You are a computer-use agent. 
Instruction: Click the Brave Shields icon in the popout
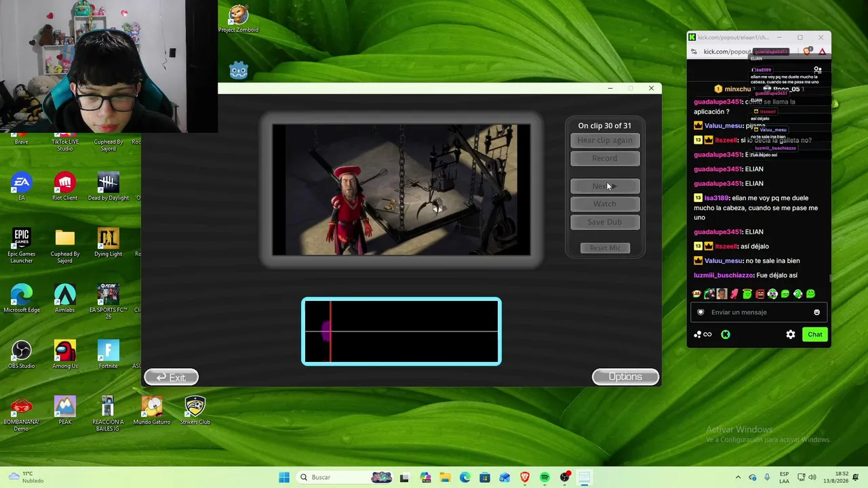pyautogui.click(x=808, y=52)
